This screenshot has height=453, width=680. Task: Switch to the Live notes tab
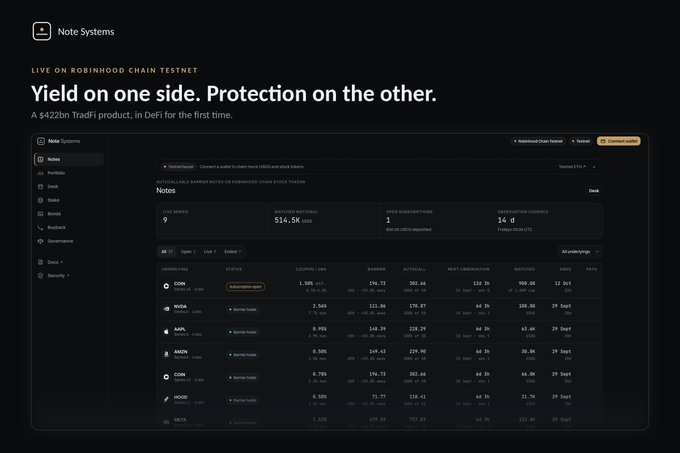click(x=210, y=252)
